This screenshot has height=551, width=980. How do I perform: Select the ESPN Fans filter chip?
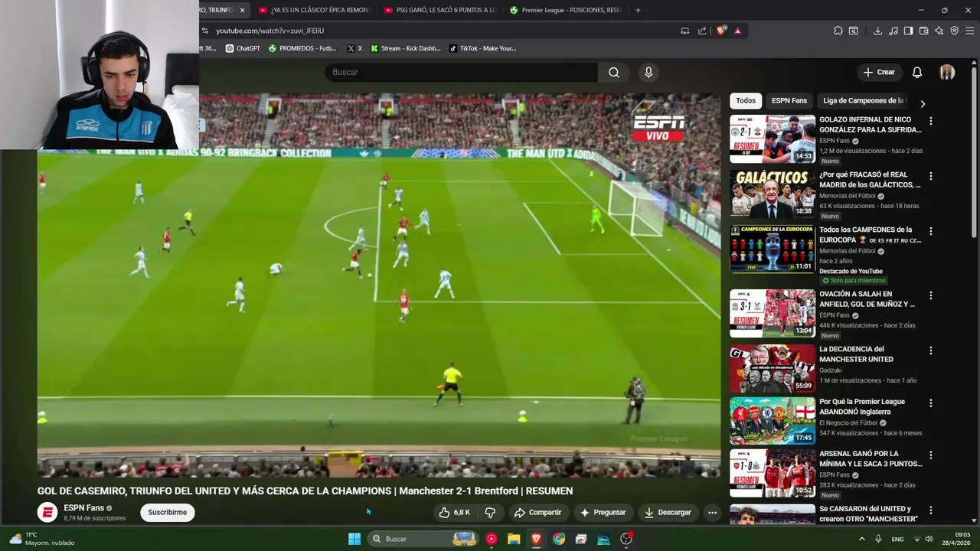coord(789,100)
